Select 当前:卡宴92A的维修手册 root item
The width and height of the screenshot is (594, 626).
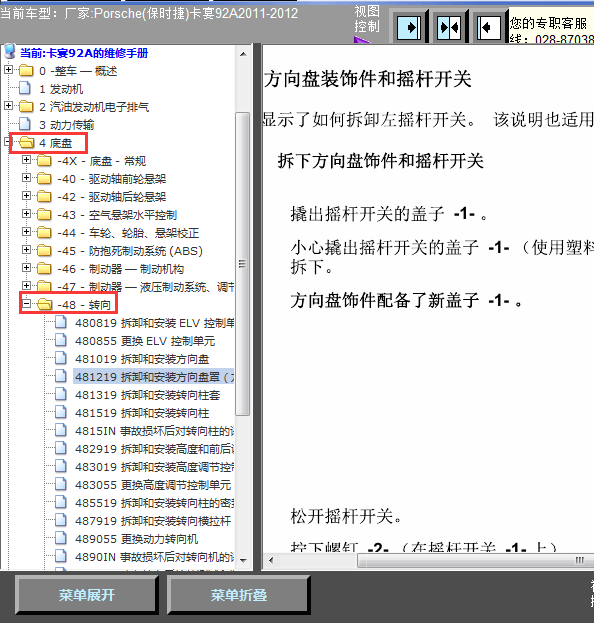84,53
